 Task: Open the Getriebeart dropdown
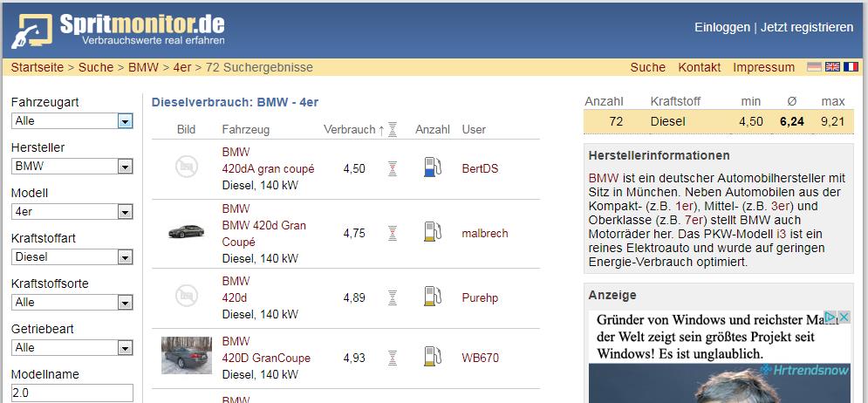pos(72,348)
